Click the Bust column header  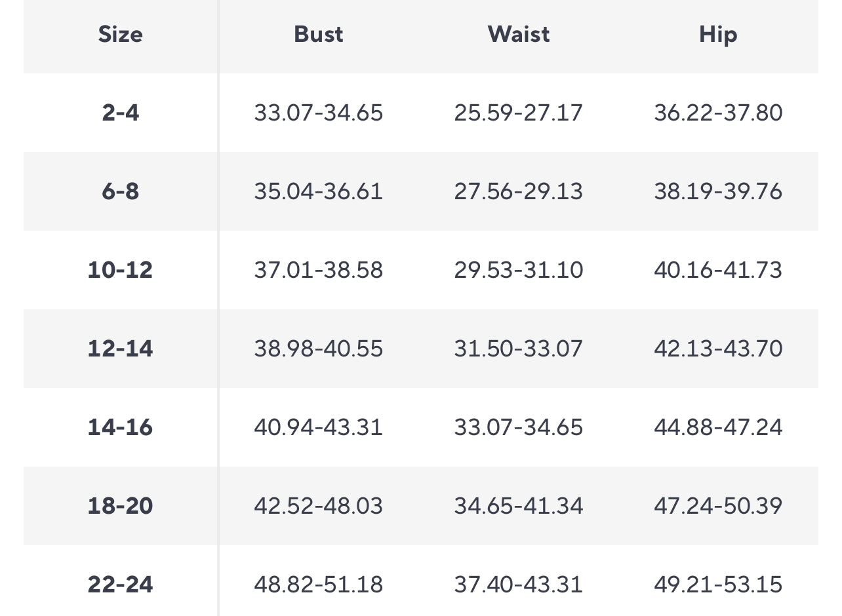[x=318, y=34]
